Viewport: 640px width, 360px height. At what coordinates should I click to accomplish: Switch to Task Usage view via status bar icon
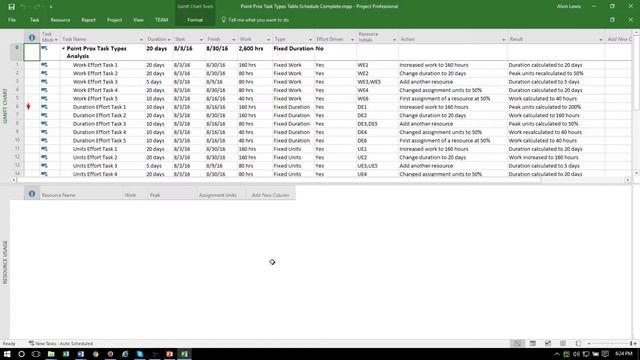pos(533,344)
